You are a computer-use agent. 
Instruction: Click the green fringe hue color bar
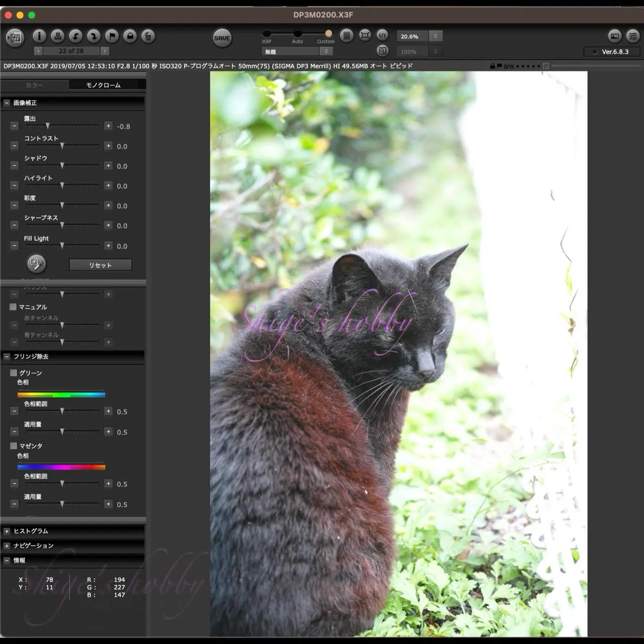click(61, 395)
